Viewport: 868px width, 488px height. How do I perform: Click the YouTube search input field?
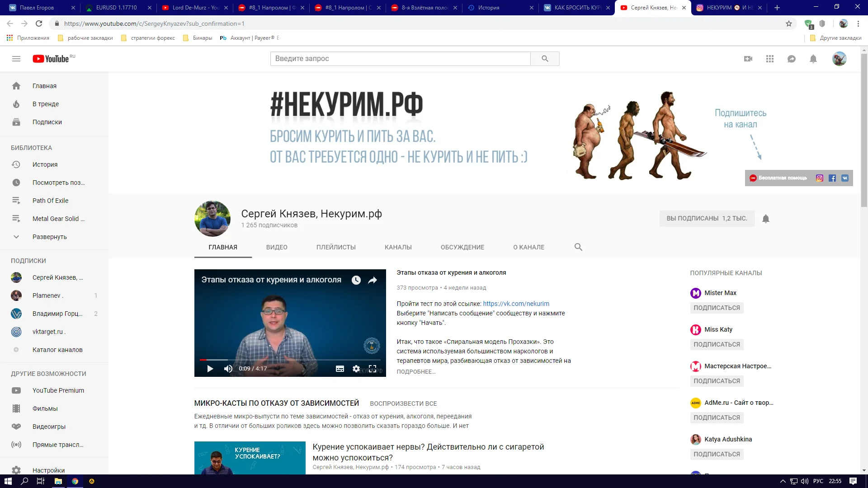[x=400, y=59]
